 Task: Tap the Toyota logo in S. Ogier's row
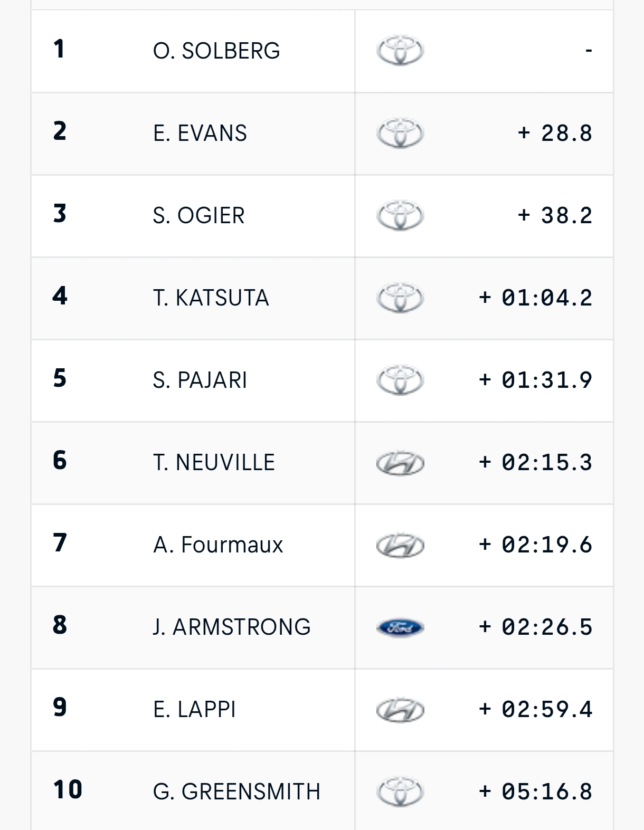400,215
